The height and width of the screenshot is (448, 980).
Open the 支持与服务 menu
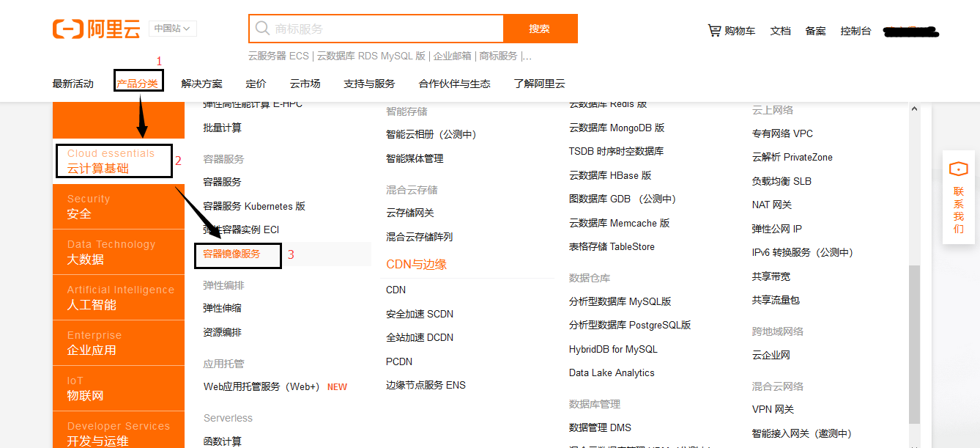click(x=370, y=84)
